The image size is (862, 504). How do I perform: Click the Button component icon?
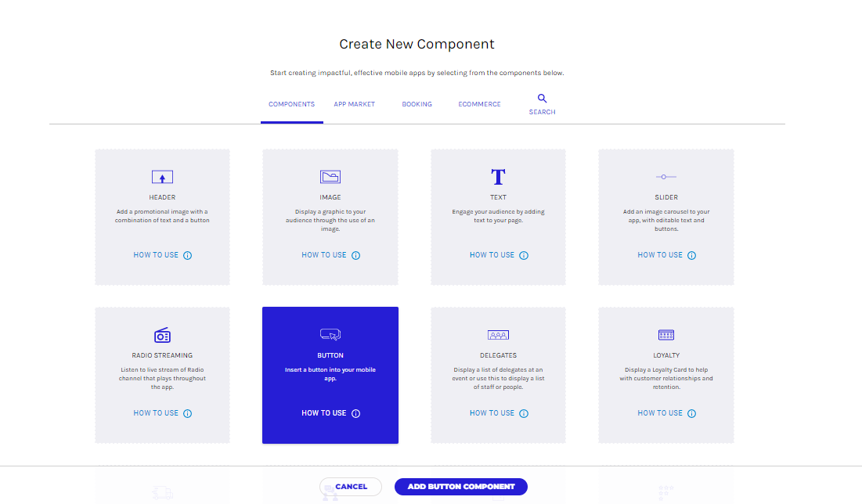(x=330, y=334)
